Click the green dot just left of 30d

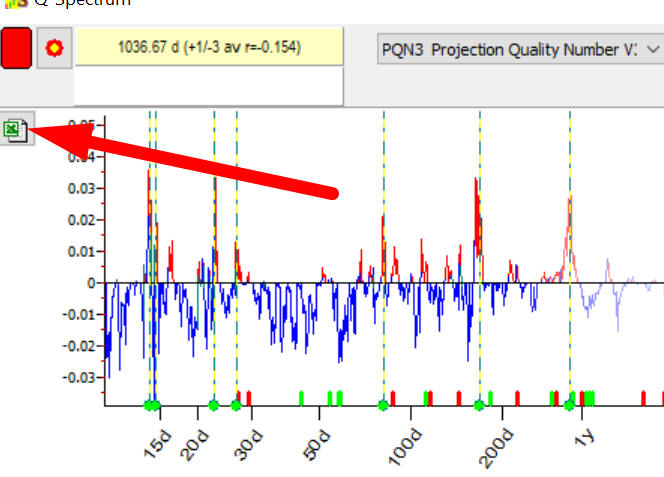click(x=236, y=405)
